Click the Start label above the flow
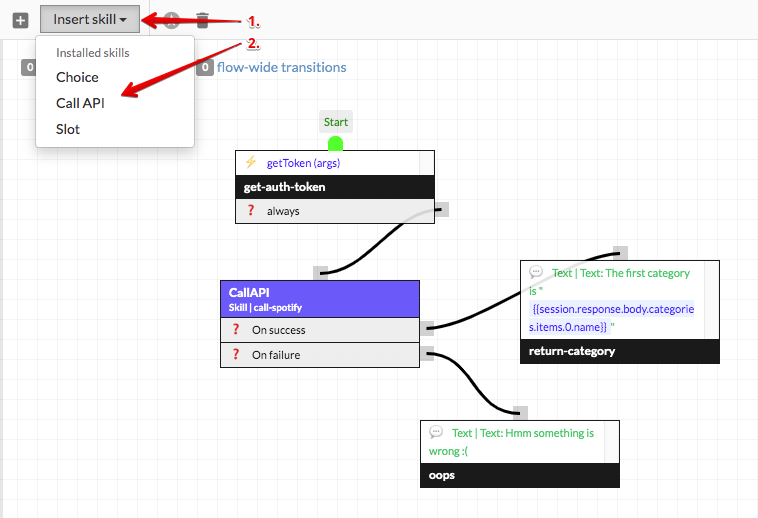Screen dimensions: 758x518 tap(335, 122)
